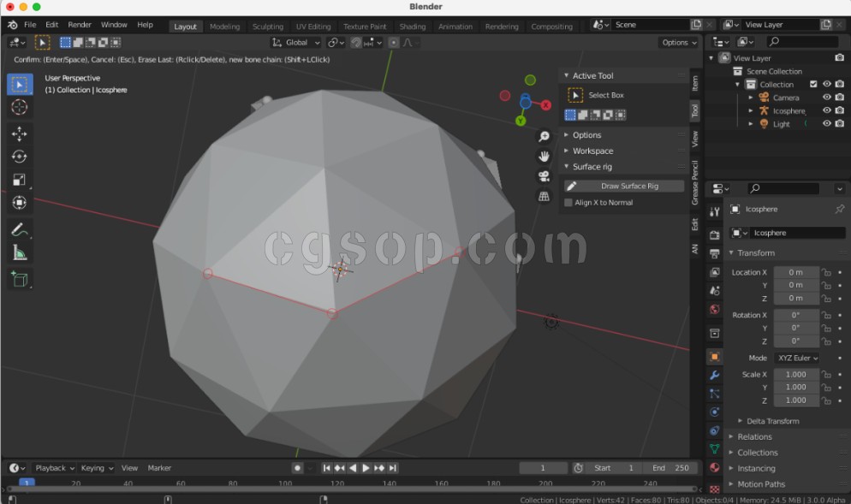Click Draw Surface Rig button

(x=624, y=186)
